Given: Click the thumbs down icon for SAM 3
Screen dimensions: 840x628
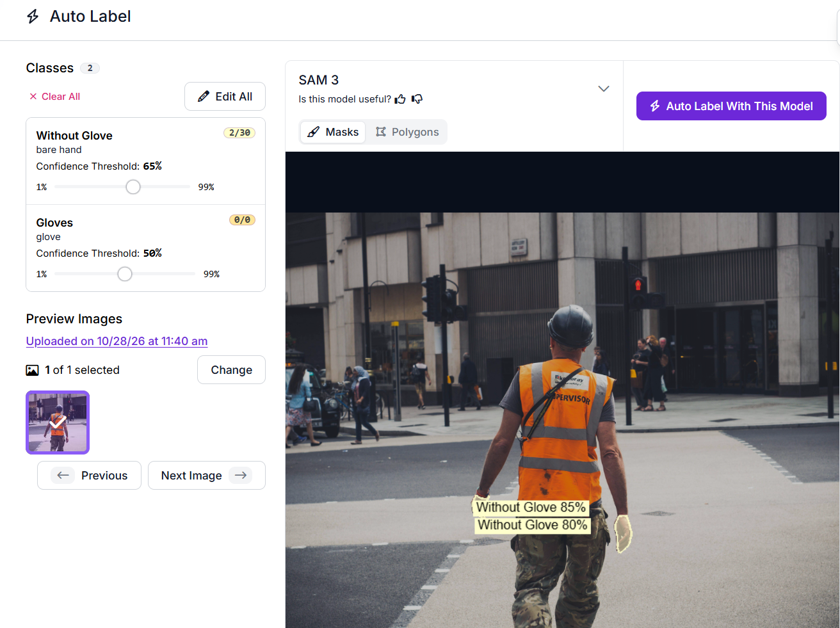Looking at the screenshot, I should point(417,99).
